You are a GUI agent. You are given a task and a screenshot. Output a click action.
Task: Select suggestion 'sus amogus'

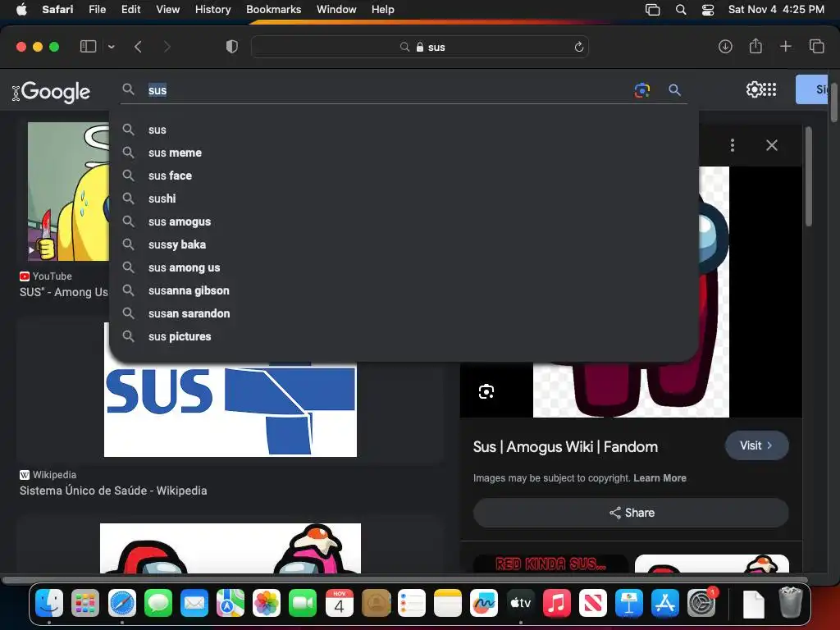[x=404, y=221]
